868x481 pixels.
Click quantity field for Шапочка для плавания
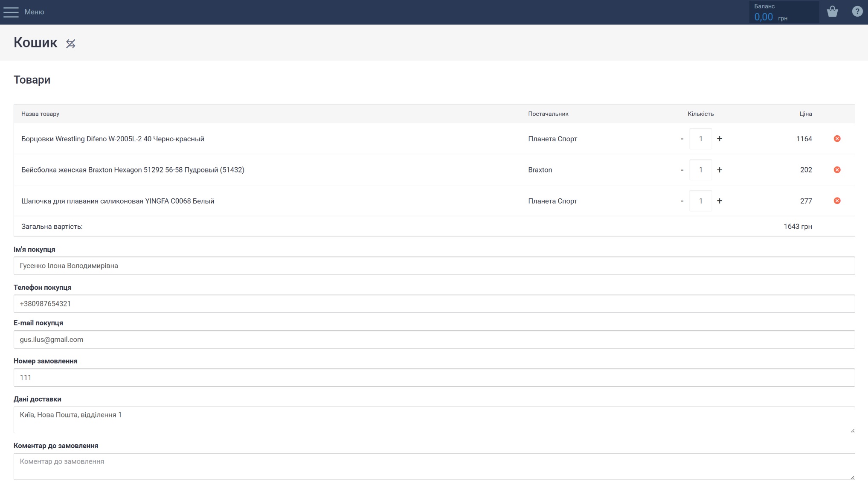[x=700, y=201]
